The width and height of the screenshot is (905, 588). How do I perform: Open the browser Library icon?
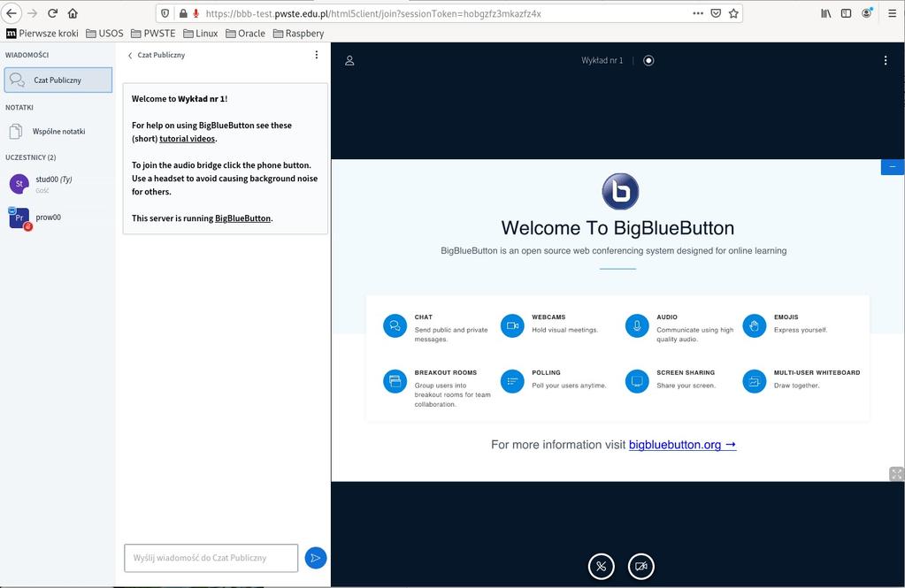click(x=826, y=13)
